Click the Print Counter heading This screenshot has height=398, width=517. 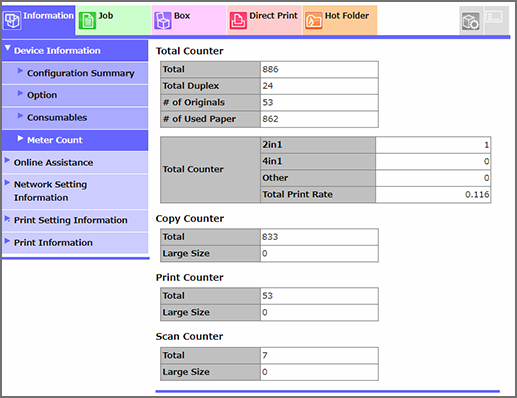click(x=189, y=277)
